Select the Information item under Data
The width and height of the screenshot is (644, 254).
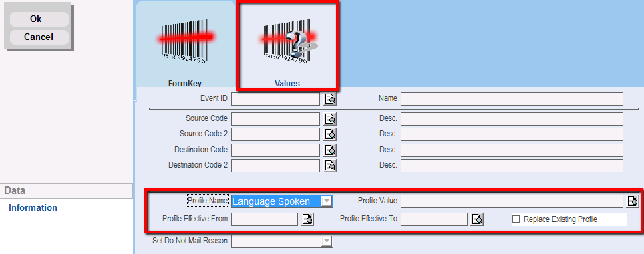(x=33, y=208)
